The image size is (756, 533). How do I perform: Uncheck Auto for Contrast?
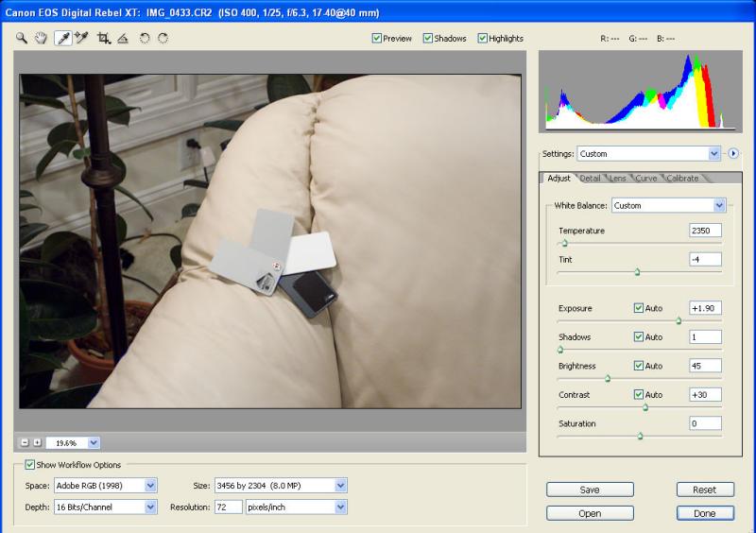[639, 395]
